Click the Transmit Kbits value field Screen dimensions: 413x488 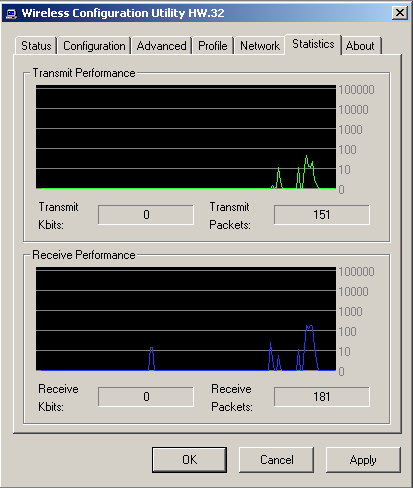146,215
